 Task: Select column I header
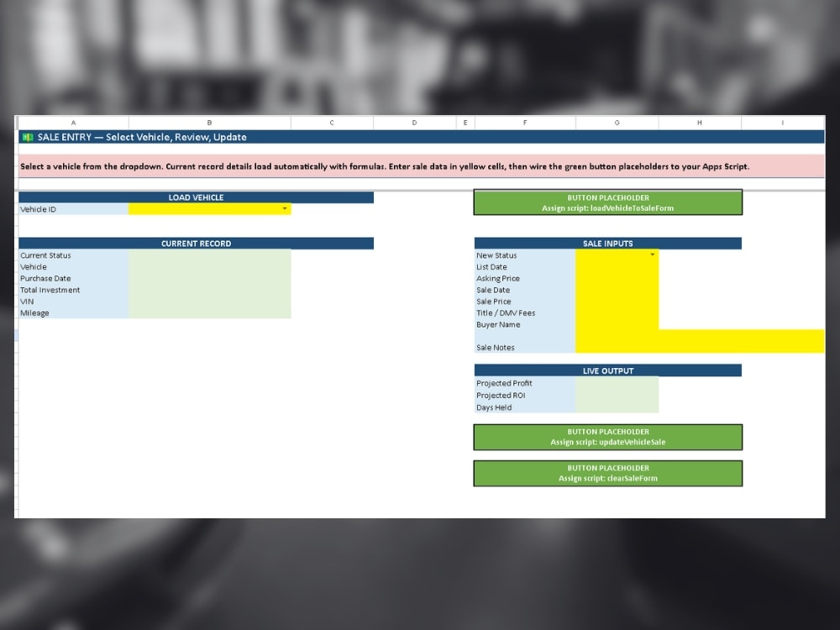(783, 123)
